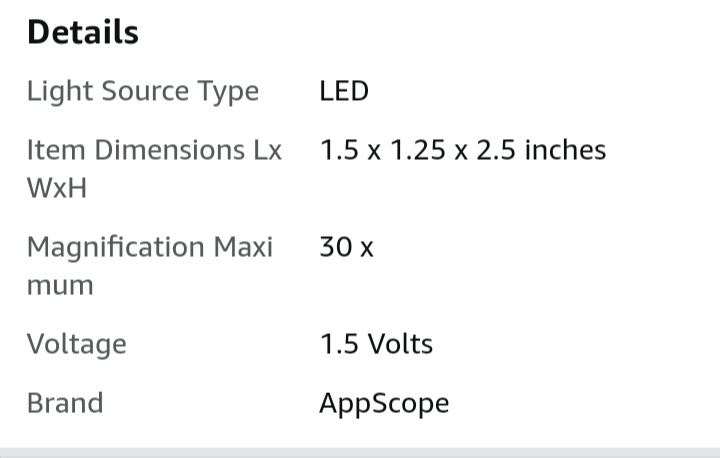Viewport: 720px width, 458px height.
Task: Click the Lx text after Item Dimensions
Action: tap(262, 151)
